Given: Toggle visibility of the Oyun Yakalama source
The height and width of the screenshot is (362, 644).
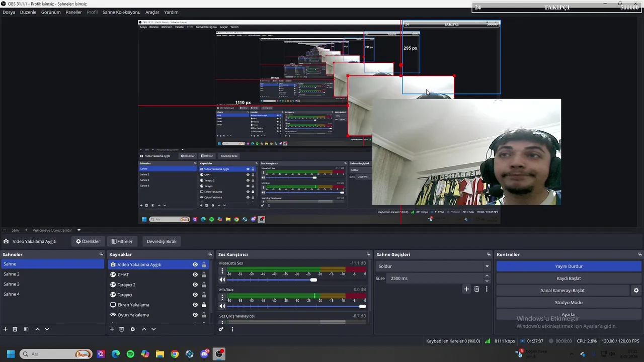Looking at the screenshot, I should [195, 315].
